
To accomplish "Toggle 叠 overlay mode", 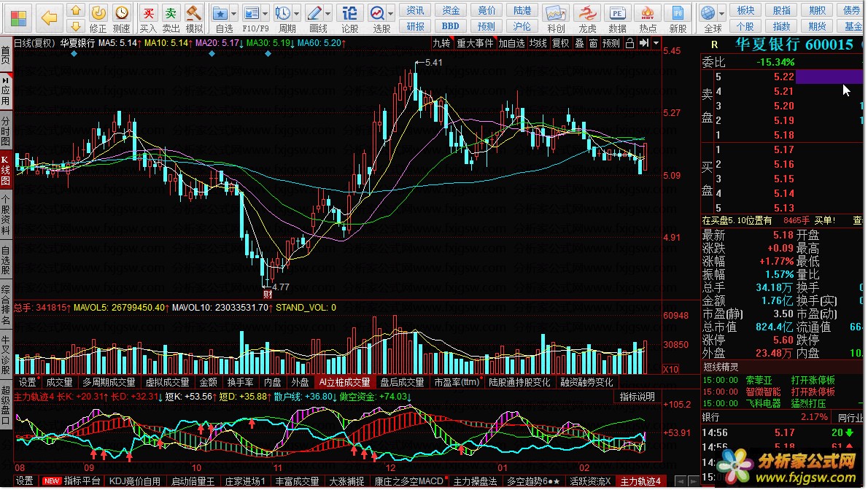I will click(579, 43).
